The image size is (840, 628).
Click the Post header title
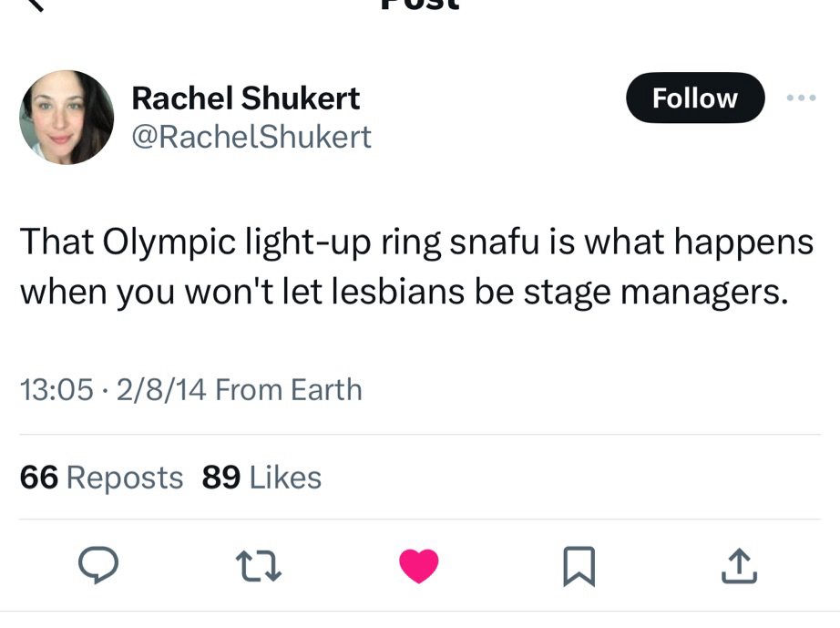click(x=419, y=5)
